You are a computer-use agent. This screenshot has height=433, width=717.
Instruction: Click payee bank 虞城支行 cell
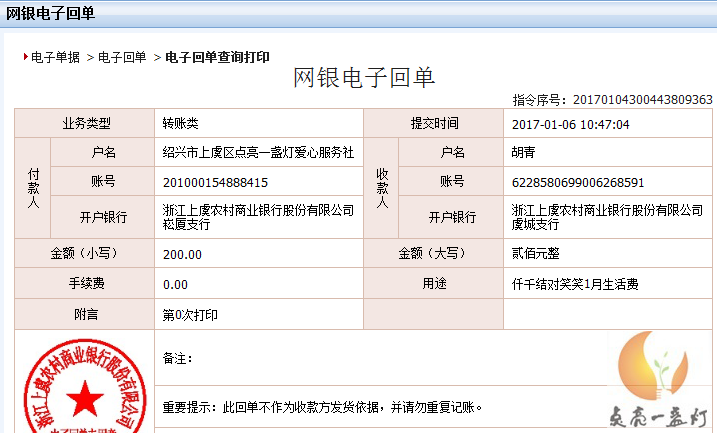point(608,217)
